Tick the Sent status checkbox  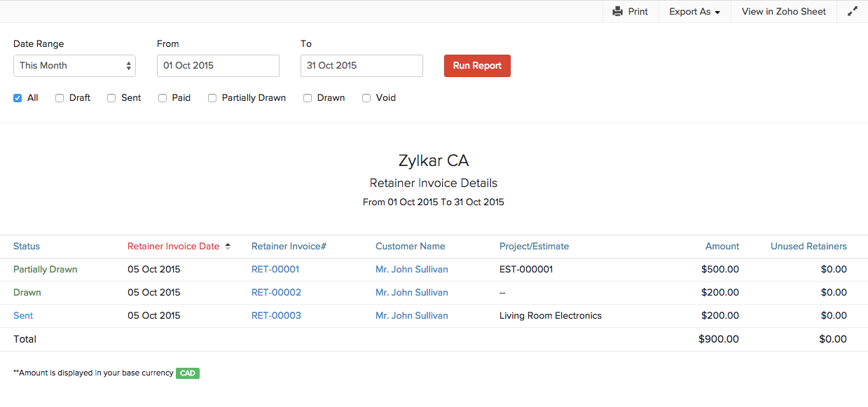(x=111, y=98)
